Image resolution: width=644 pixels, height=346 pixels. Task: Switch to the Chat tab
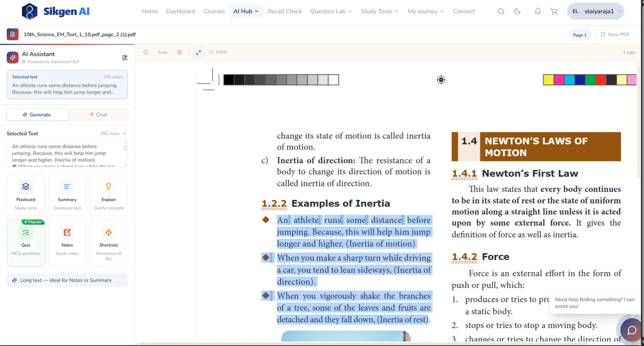point(98,114)
